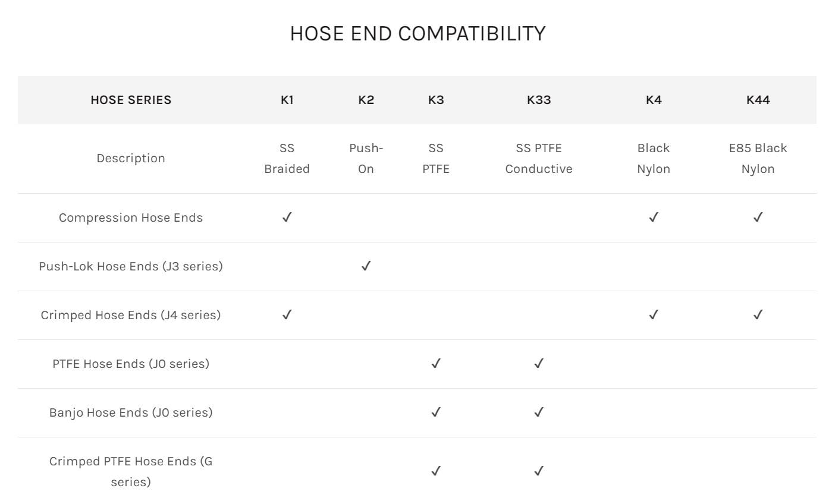Click the K33 checkmark for Banjo Hose Ends
This screenshot has height=504, width=835.
538,412
